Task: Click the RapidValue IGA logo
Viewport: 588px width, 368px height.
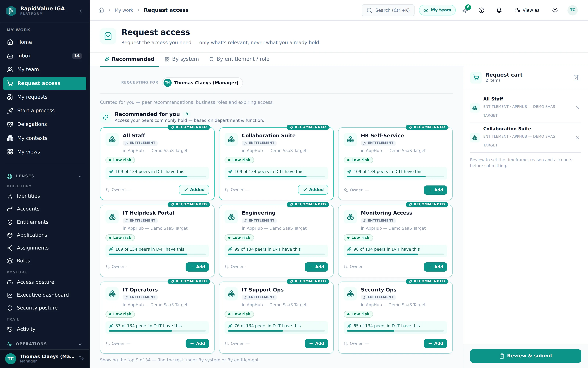Action: (11, 11)
